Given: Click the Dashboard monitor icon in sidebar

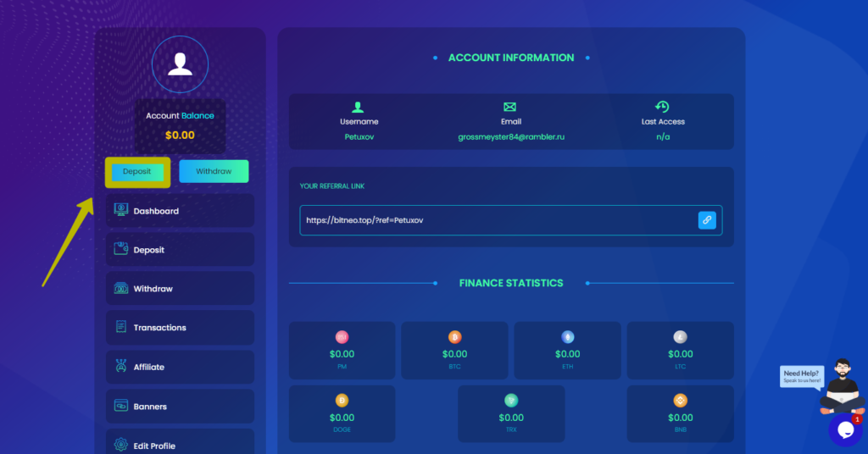Looking at the screenshot, I should point(120,209).
